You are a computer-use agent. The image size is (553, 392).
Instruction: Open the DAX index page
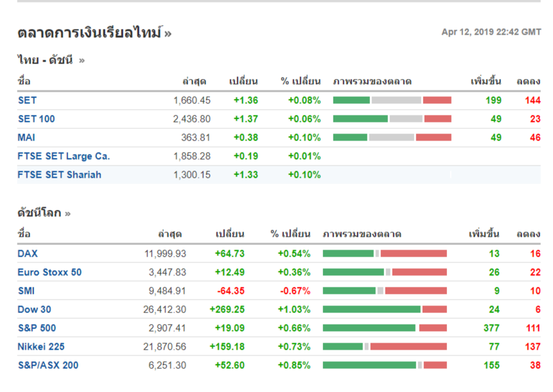click(28, 253)
